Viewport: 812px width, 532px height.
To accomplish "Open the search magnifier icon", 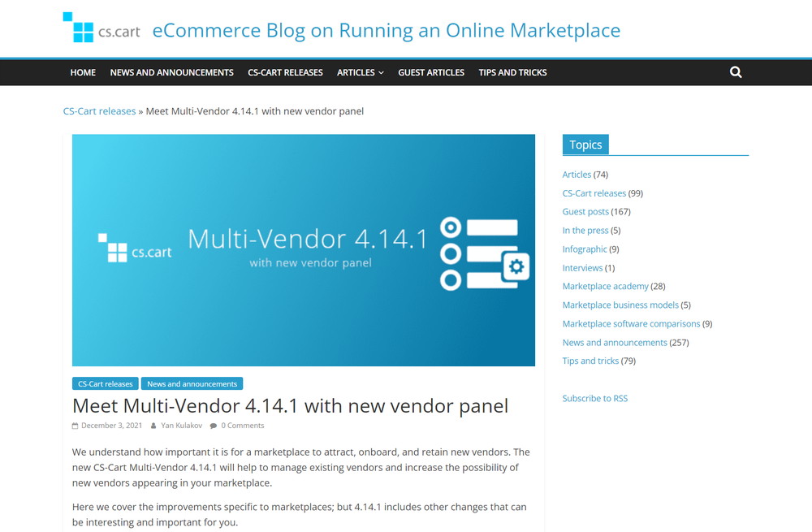I will click(x=736, y=72).
